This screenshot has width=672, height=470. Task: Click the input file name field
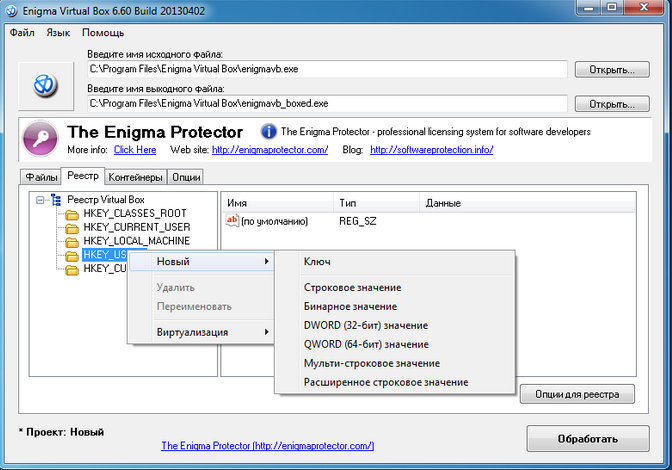click(327, 69)
